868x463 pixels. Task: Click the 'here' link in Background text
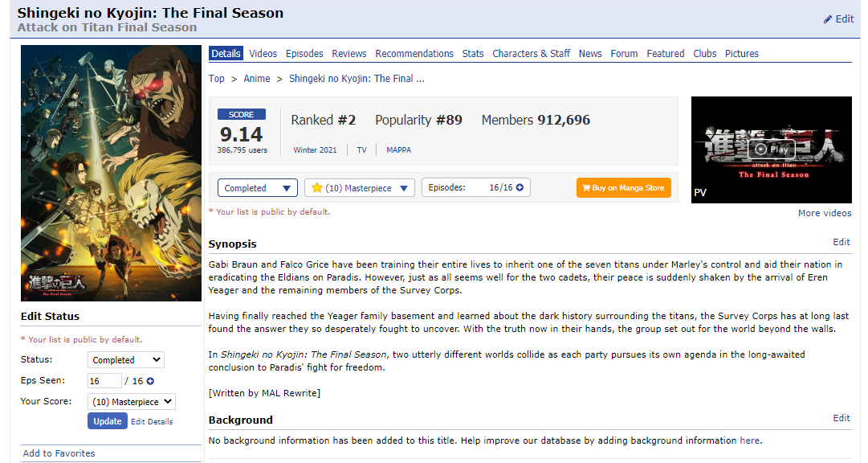click(x=749, y=440)
